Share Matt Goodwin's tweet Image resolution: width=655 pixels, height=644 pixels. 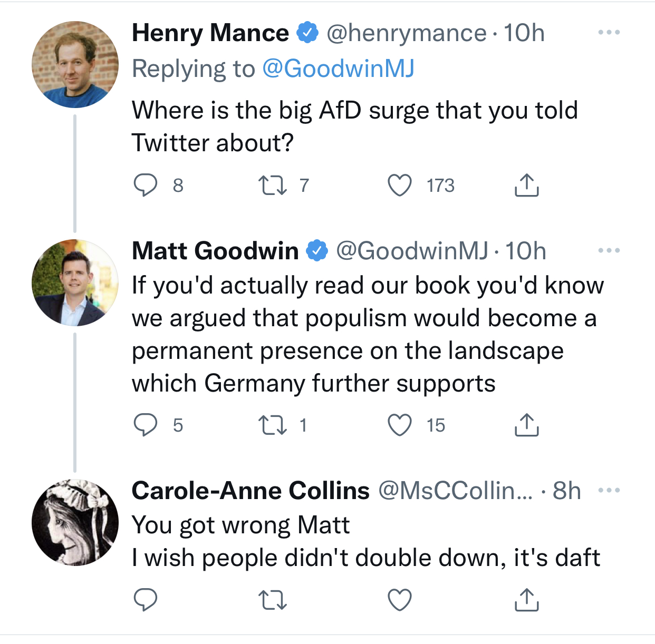pos(526,425)
